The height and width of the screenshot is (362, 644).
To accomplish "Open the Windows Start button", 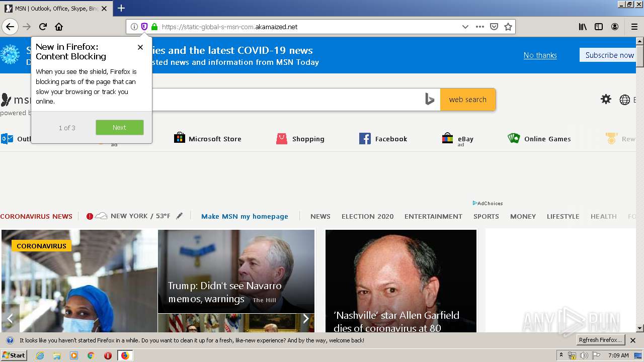I will [14, 355].
